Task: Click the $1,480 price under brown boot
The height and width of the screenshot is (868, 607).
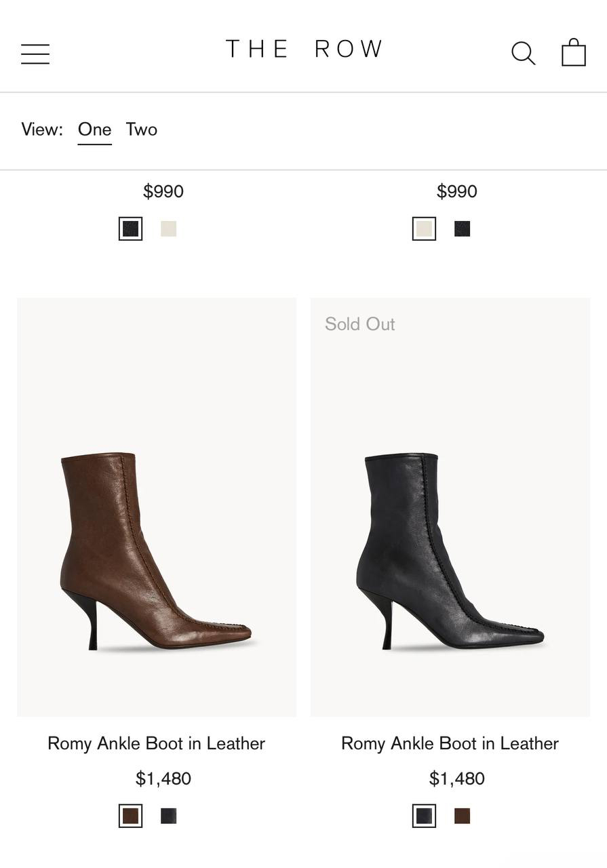Action: coord(163,778)
